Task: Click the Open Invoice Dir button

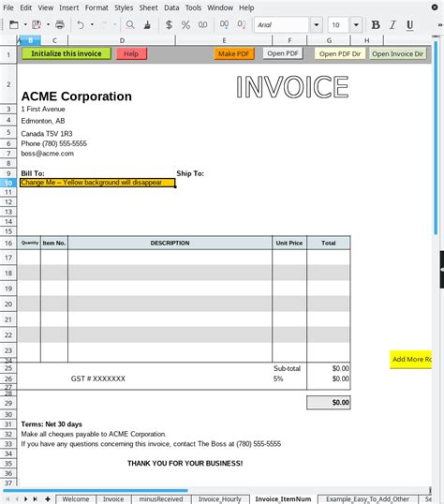Action: (x=398, y=53)
